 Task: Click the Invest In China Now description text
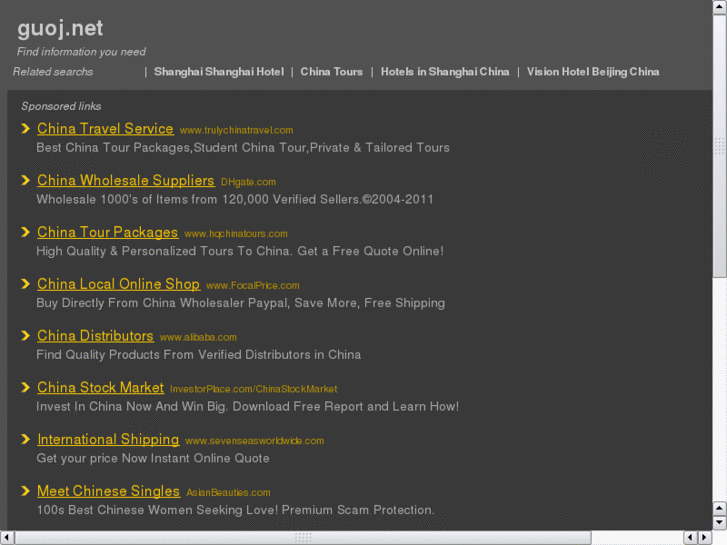pos(248,407)
